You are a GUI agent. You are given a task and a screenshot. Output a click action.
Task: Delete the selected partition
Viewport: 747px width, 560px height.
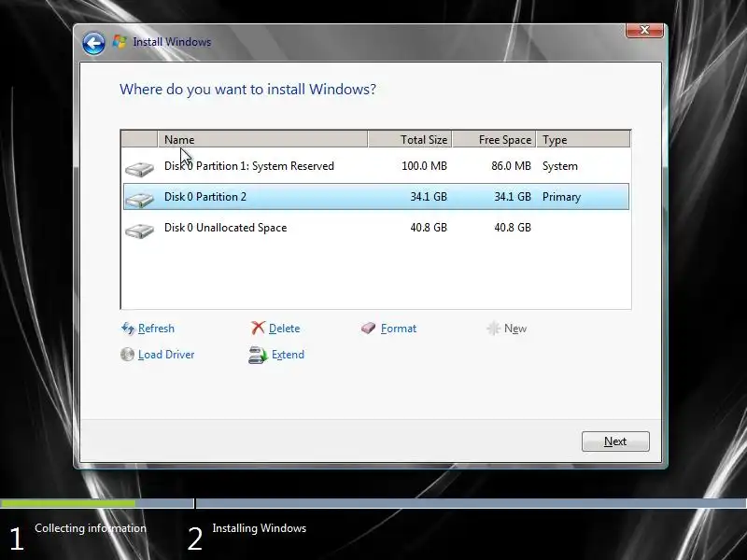pos(285,329)
